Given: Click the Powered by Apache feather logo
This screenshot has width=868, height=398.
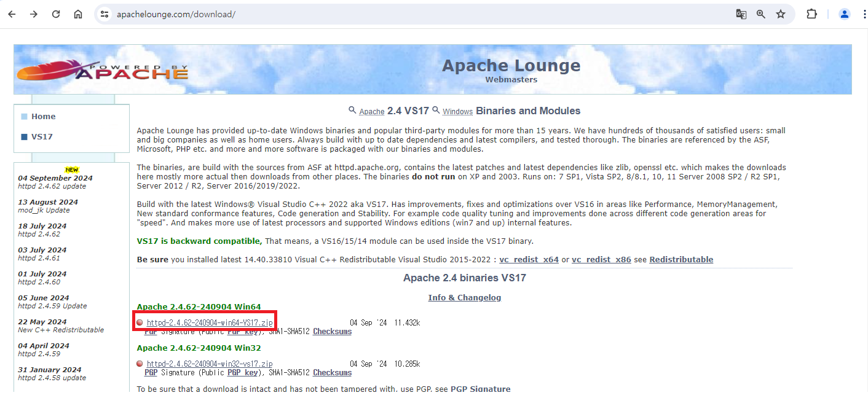Looking at the screenshot, I should 103,71.
